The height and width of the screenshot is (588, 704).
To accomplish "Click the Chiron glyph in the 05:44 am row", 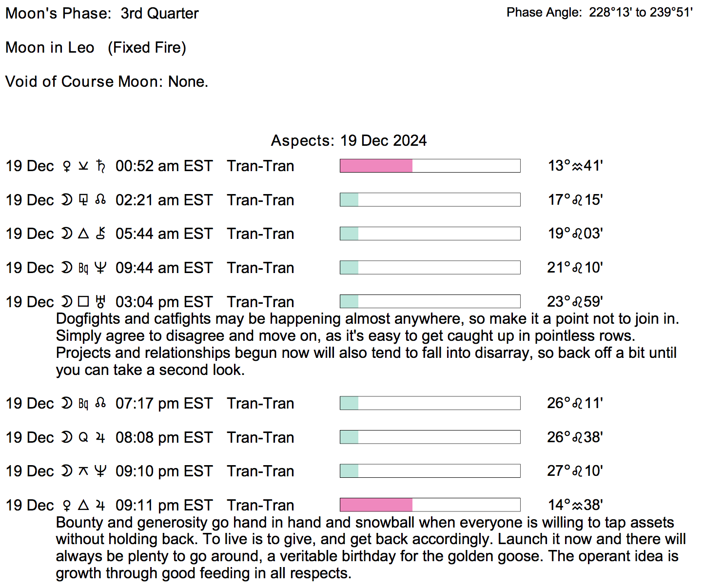I will [101, 234].
